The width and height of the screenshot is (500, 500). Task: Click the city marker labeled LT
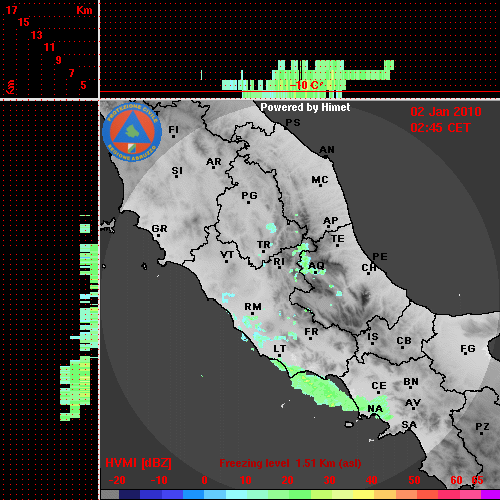(279, 350)
